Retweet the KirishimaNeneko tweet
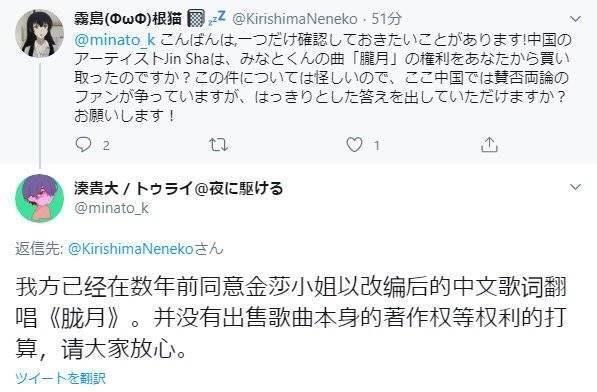 point(219,145)
